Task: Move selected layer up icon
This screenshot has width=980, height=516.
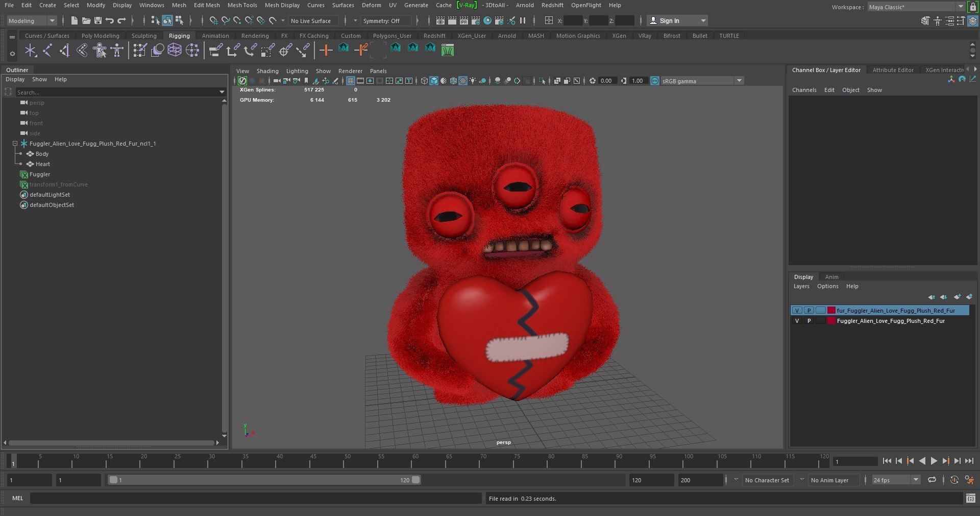Action: 932,297
